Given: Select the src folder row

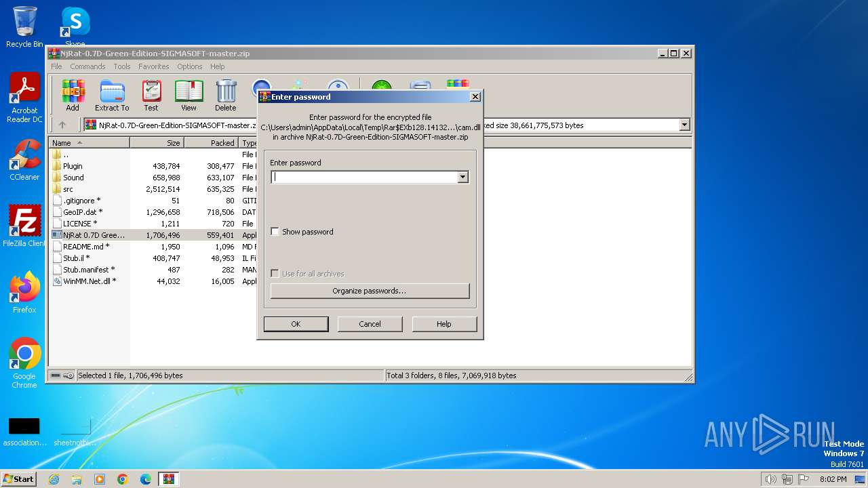Looking at the screenshot, I should (68, 189).
